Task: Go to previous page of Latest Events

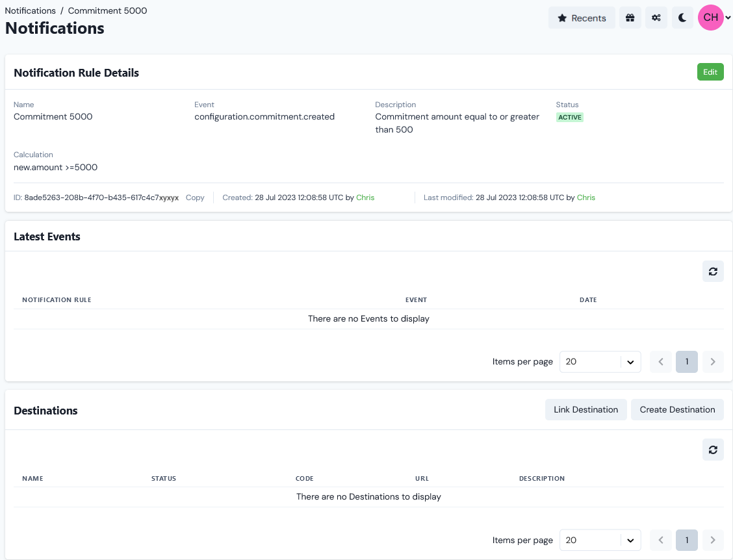Action: pos(661,362)
